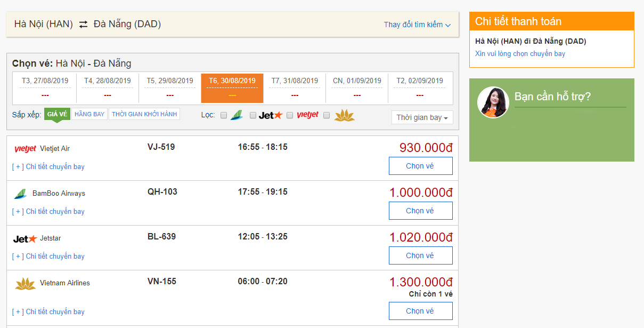
Task: Select date tab T6, 30/08/2019
Action: click(x=232, y=88)
